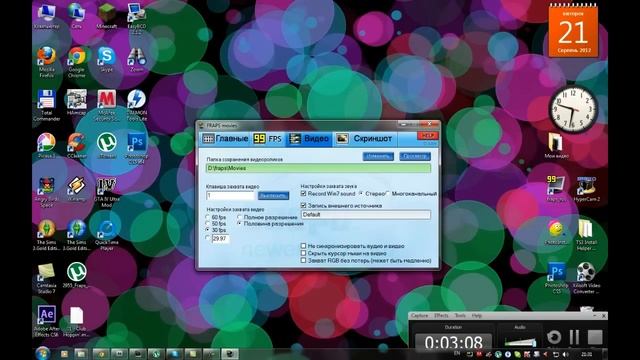This screenshot has height=360, width=640.
Task: Open the Tools menu in recorder
Action: [x=460, y=316]
